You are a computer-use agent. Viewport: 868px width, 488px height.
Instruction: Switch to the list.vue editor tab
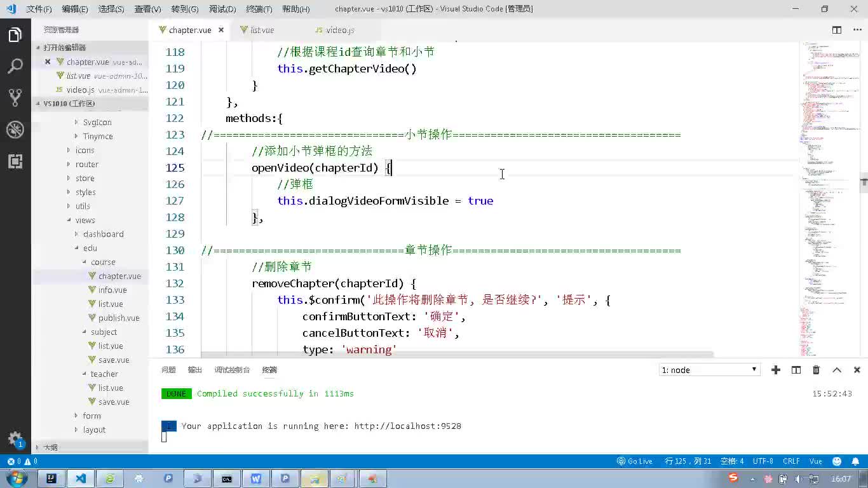[262, 30]
